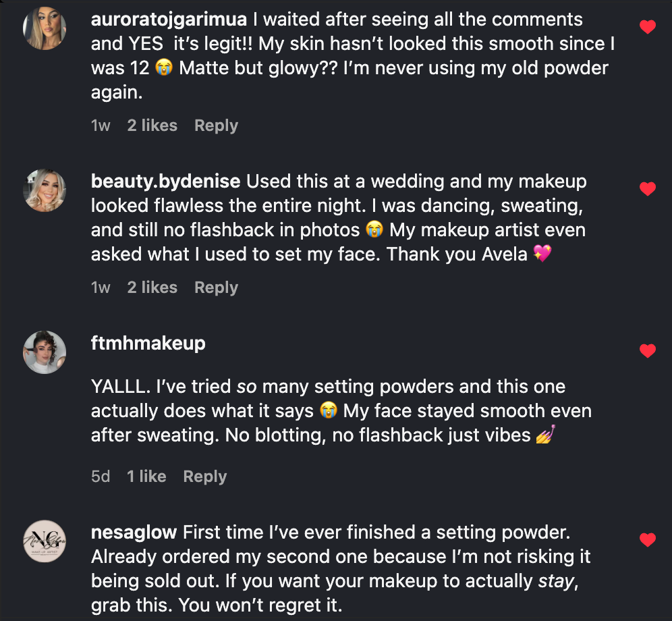
Task: Unlike auroratojgarimua's comment with the heart
Action: pyautogui.click(x=647, y=27)
